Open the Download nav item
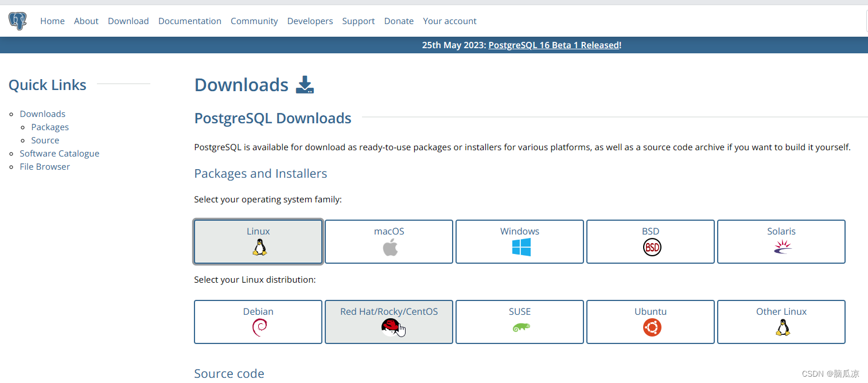The image size is (868, 383). tap(128, 21)
